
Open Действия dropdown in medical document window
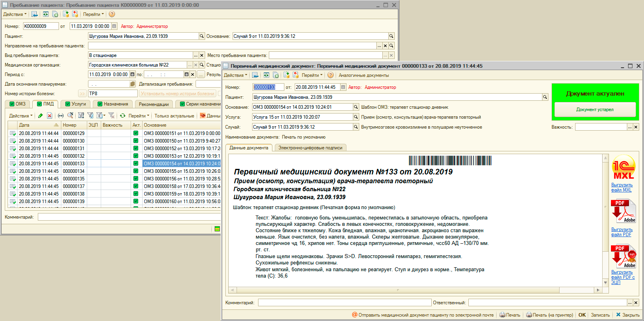(235, 75)
